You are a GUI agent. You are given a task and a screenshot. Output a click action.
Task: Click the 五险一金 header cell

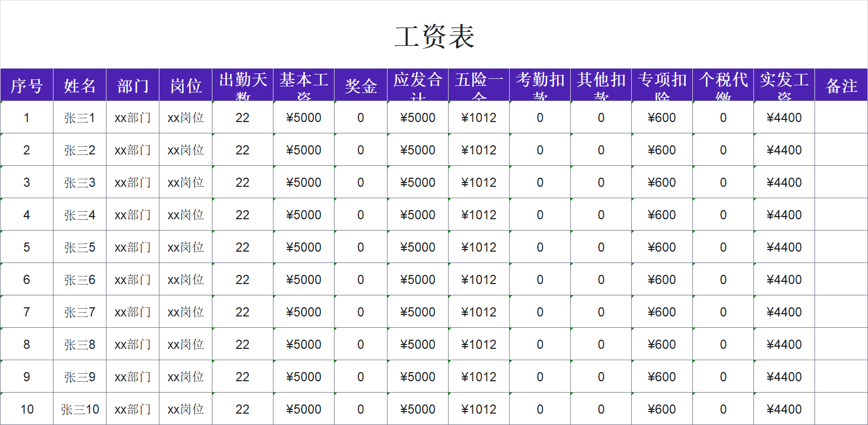[x=479, y=85]
